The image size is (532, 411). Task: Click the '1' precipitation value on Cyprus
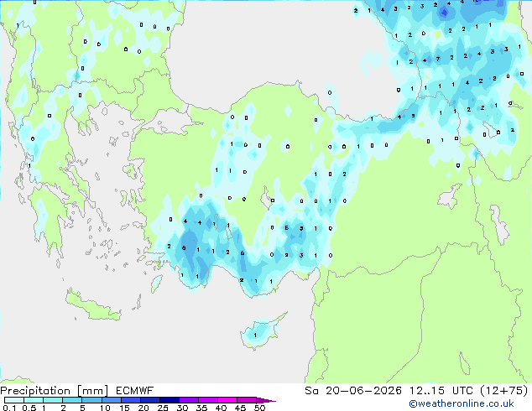[255, 335]
